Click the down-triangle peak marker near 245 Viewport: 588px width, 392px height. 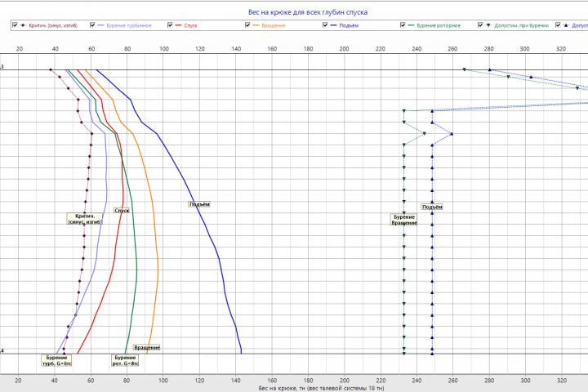(424, 134)
